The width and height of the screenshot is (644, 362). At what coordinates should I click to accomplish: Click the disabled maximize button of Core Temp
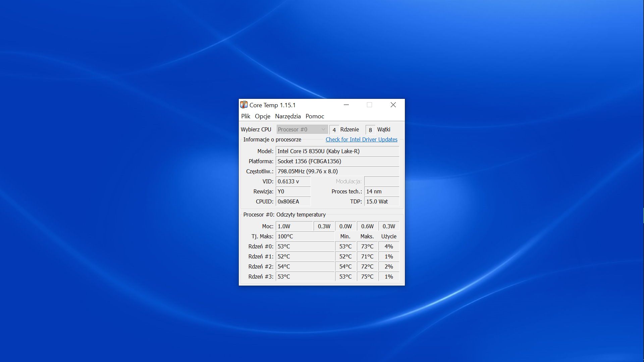coord(370,105)
